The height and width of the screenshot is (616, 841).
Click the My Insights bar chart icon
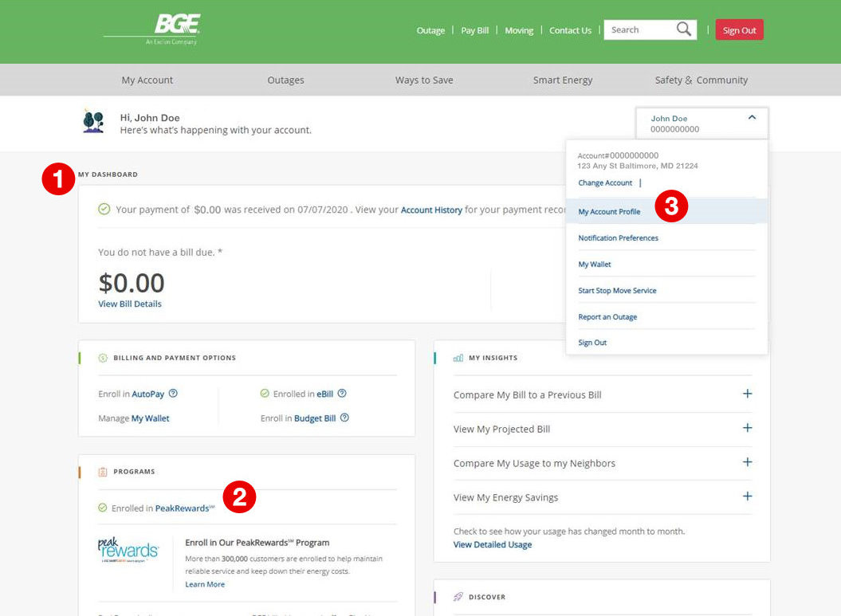click(x=458, y=357)
